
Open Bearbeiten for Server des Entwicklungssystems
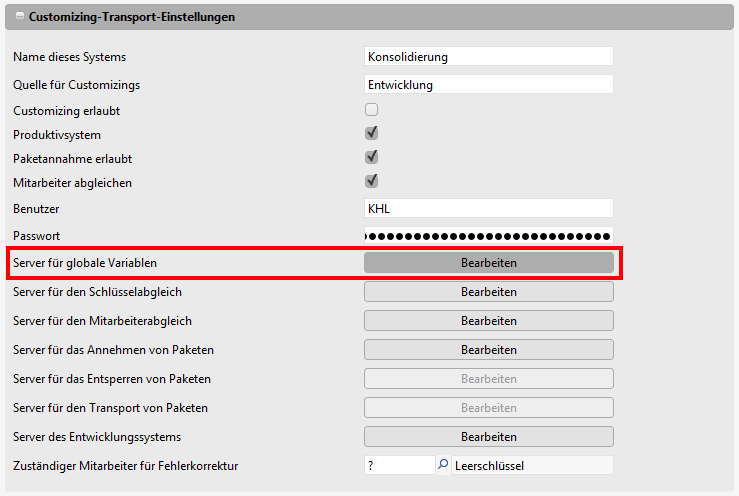[488, 437]
